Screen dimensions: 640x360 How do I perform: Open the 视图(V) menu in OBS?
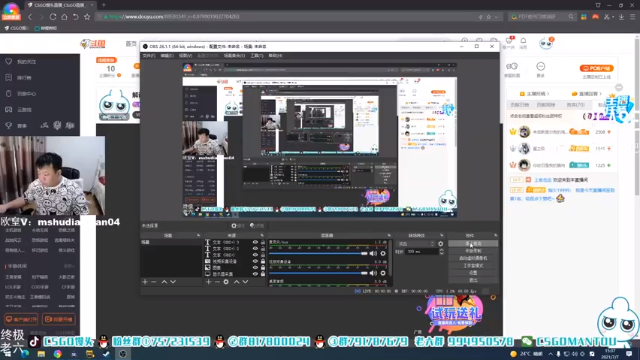coord(185,56)
